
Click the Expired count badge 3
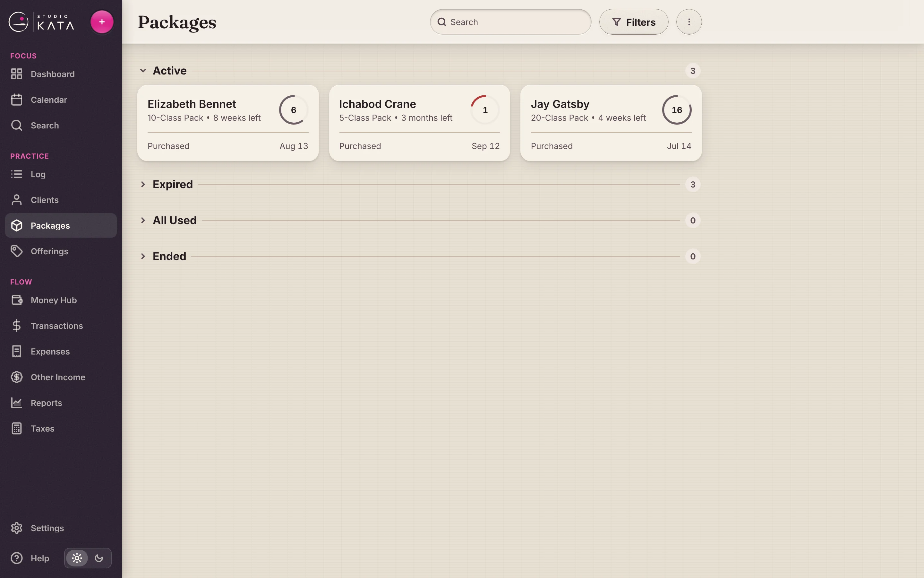point(692,184)
